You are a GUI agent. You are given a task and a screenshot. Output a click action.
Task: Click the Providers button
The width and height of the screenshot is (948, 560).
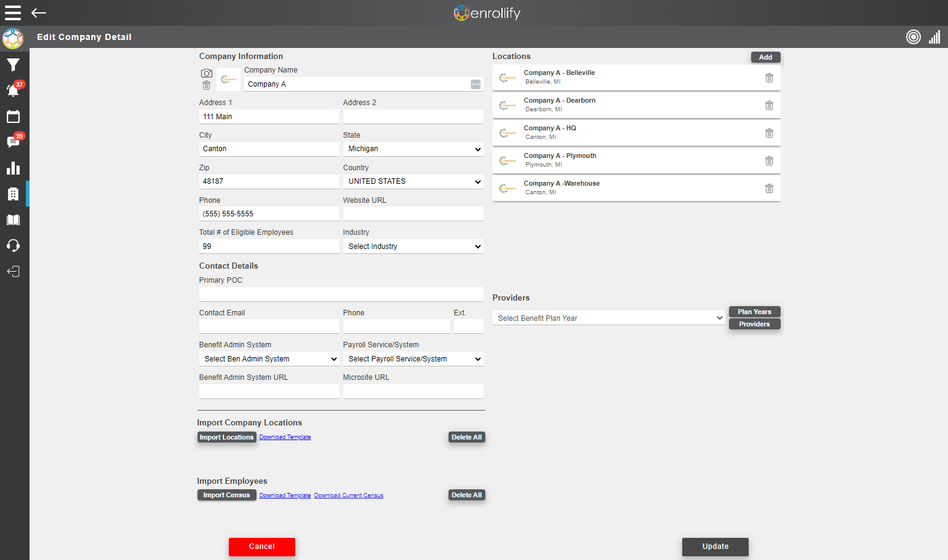click(x=755, y=324)
